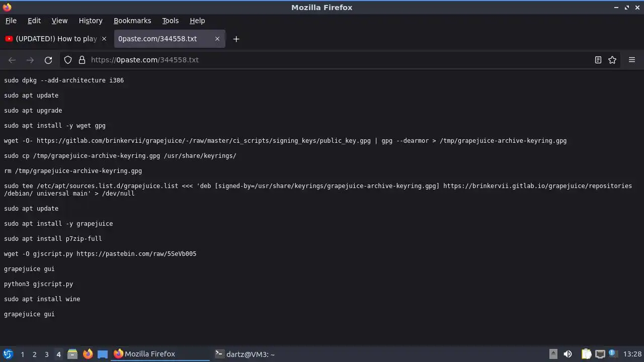Open the LXQt application menu launcher
Image resolution: width=644 pixels, height=362 pixels.
coord(8,354)
